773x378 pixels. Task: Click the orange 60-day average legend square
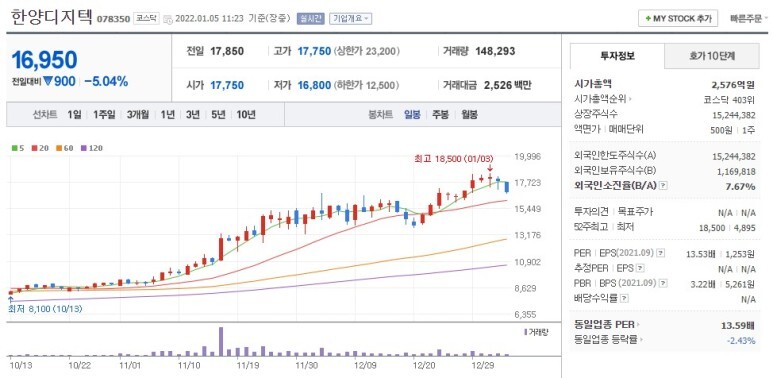point(59,148)
